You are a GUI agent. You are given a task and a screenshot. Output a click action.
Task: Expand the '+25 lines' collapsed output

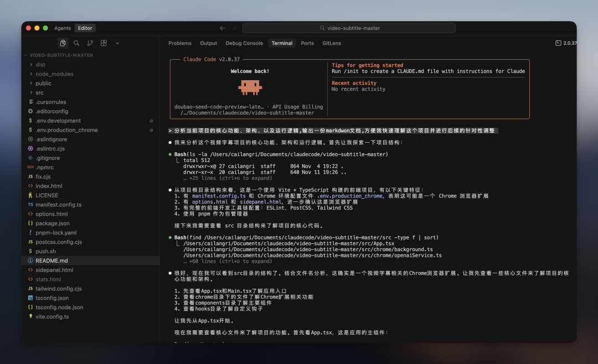pyautogui.click(x=228, y=178)
